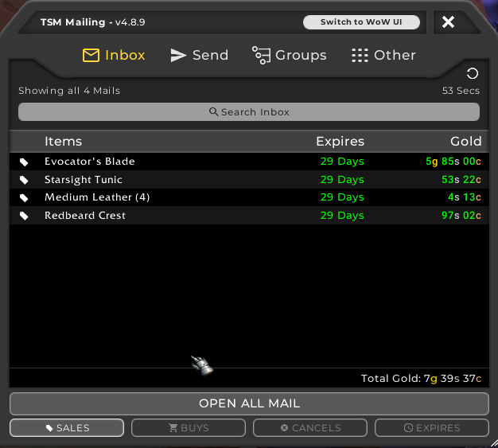Screen dimensions: 498x448
Task: Click the tag icon beside Medium Leather
Action: coord(24,197)
